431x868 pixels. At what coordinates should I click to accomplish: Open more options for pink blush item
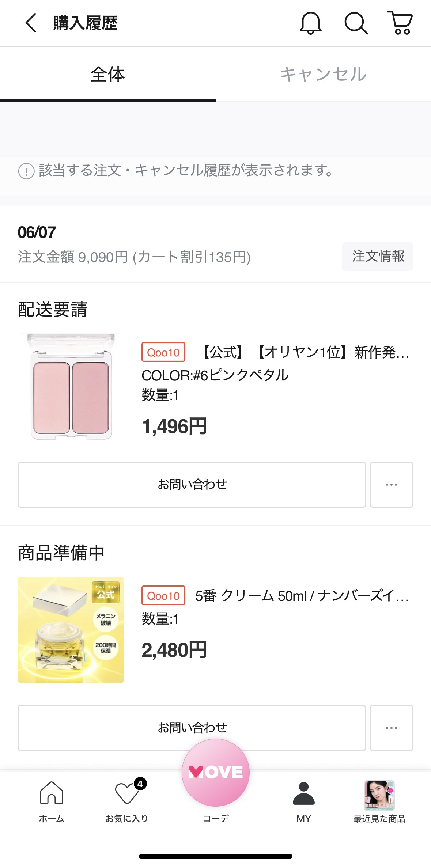coord(391,485)
